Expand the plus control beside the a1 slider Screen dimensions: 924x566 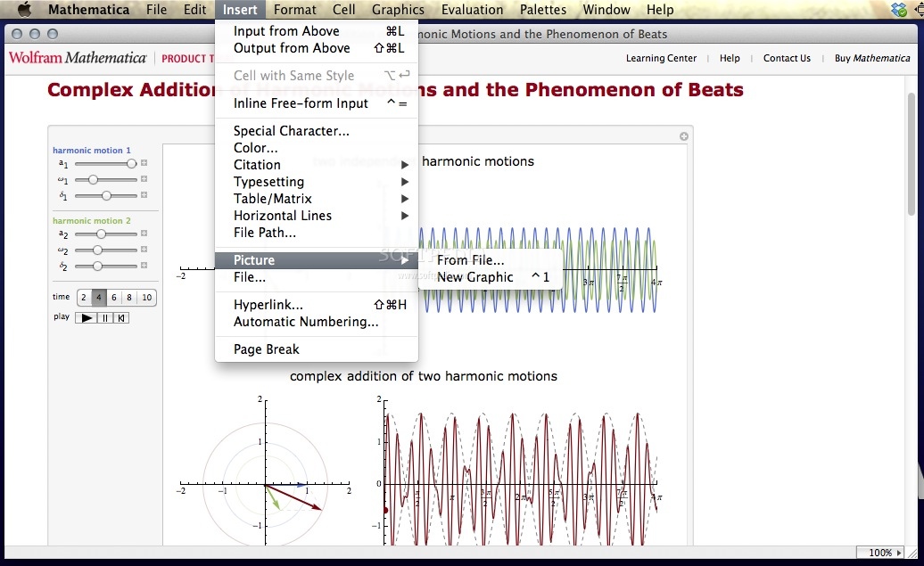tap(144, 163)
